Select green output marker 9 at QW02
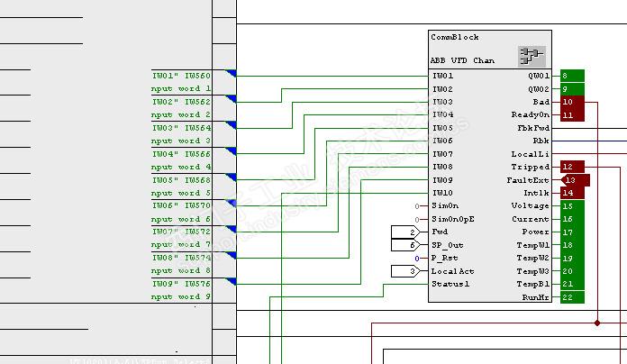Screen dimensions: 627x364 [572, 89]
